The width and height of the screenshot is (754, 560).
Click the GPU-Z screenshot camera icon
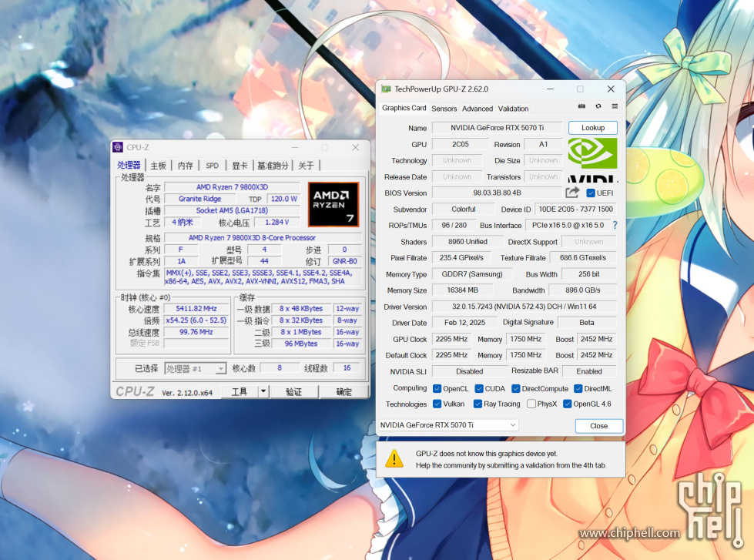(x=581, y=106)
